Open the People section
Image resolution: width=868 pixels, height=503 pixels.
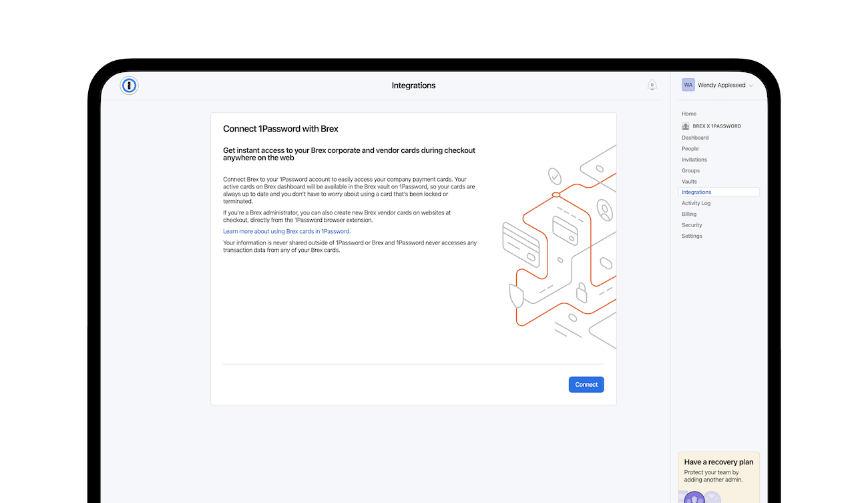click(x=690, y=148)
